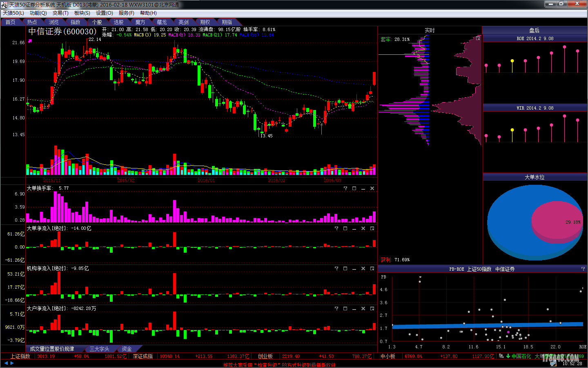Switch to the 魔方 tab

click(140, 22)
